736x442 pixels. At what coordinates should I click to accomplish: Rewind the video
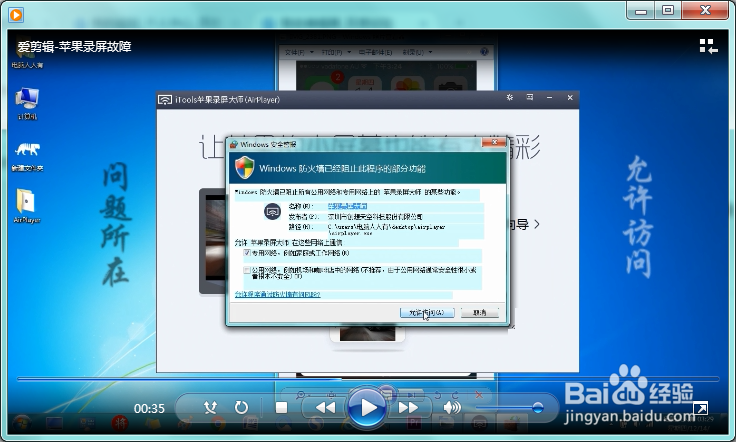pos(325,407)
